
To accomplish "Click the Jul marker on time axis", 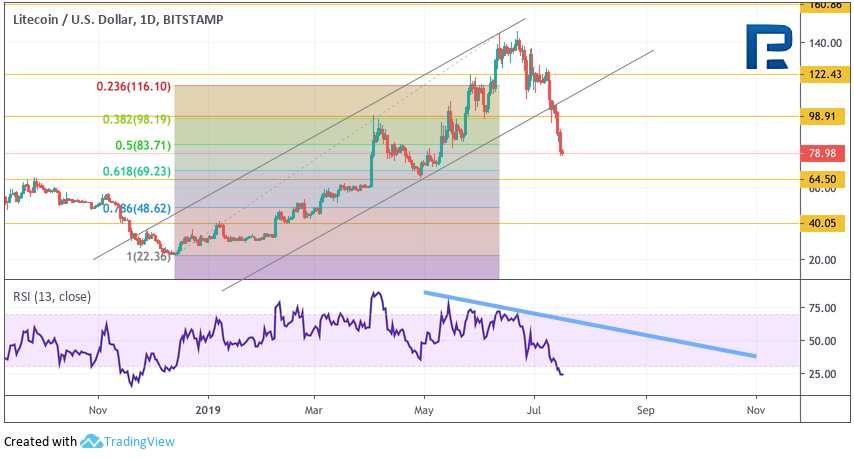I will [x=534, y=409].
